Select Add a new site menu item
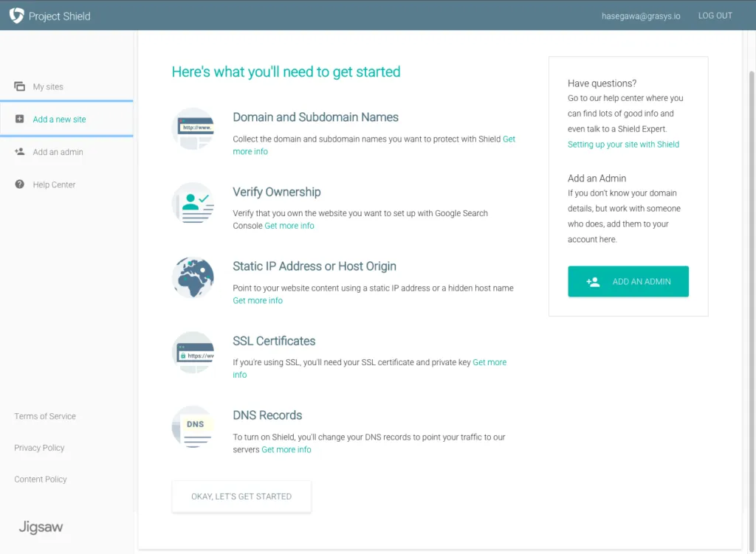Screen dimensions: 756x554 click(66, 119)
